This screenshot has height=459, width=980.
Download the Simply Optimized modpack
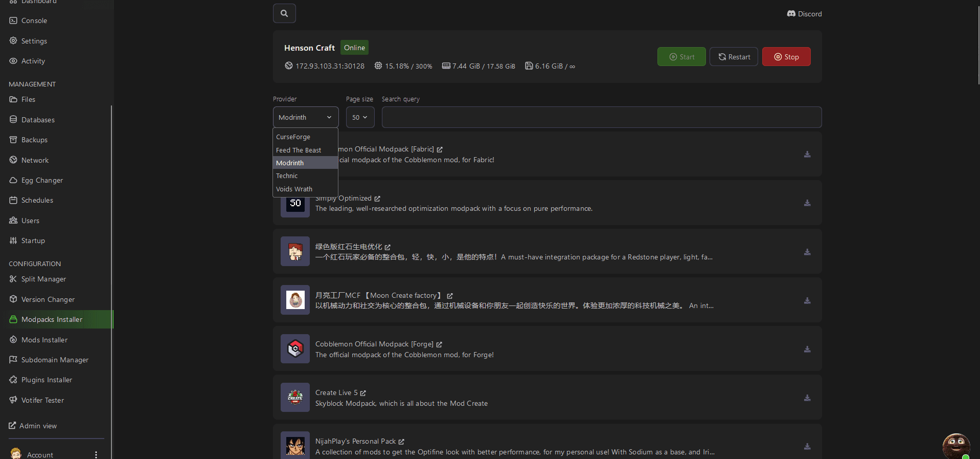tap(807, 203)
